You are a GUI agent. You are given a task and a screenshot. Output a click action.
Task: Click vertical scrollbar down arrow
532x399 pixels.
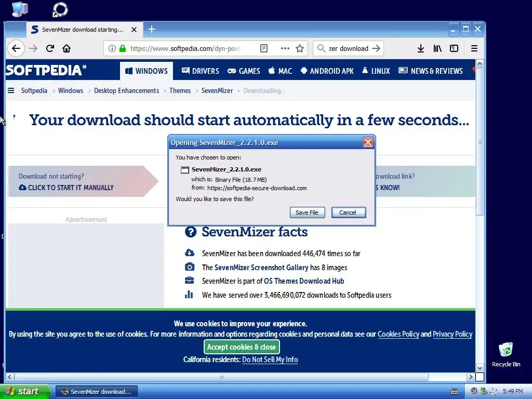tap(480, 368)
